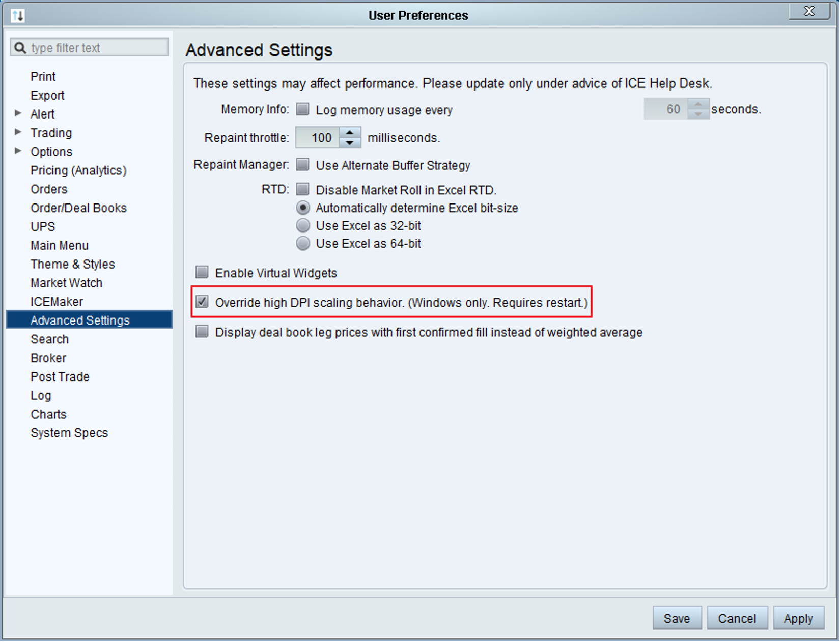Increase memory log seconds with up arrow
Image resolution: width=840 pixels, height=642 pixels.
pyautogui.click(x=698, y=104)
